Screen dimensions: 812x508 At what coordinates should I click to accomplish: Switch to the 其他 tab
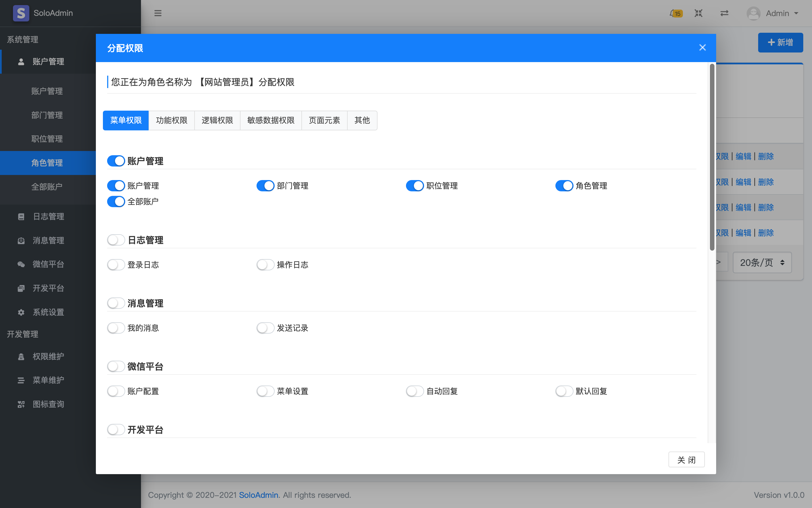[362, 120]
